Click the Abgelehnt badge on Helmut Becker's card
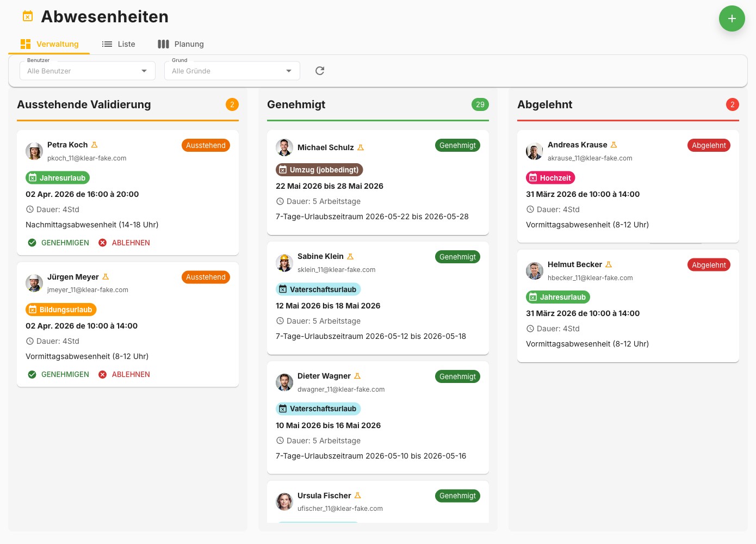This screenshot has height=544, width=756. pos(709,264)
